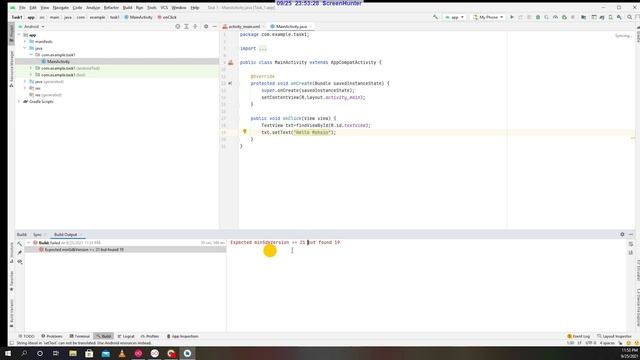Image resolution: width=640 pixels, height=360 pixels.
Task: Click the eye filter icon in Build panel
Action: [20, 262]
